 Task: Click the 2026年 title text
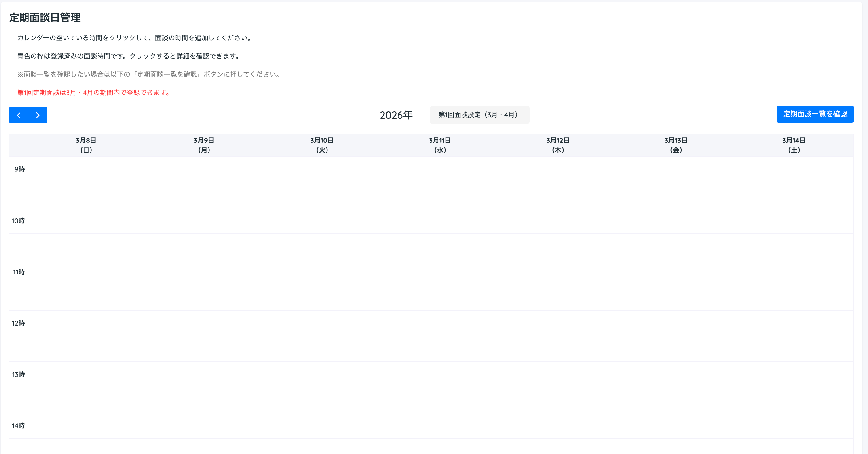pos(396,115)
